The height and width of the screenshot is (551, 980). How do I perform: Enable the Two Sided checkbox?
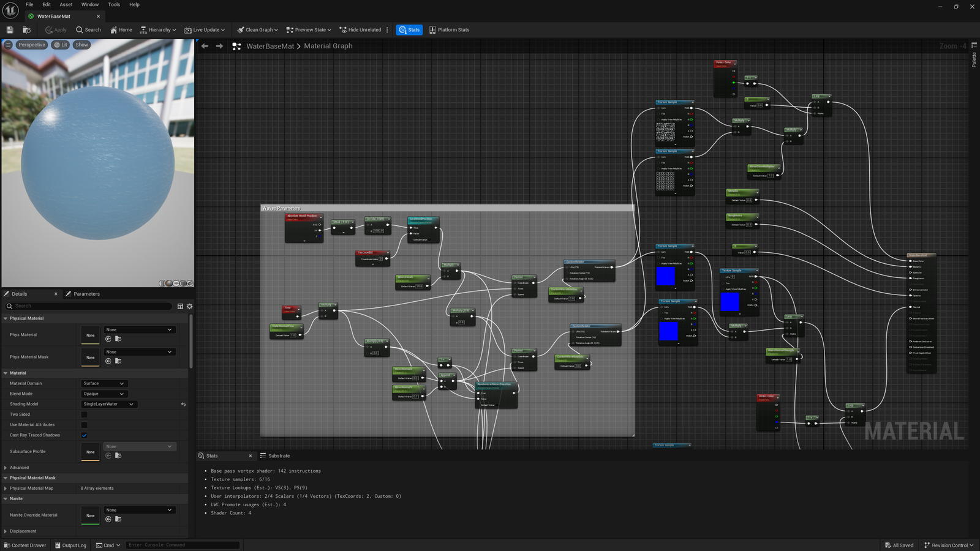(x=85, y=414)
